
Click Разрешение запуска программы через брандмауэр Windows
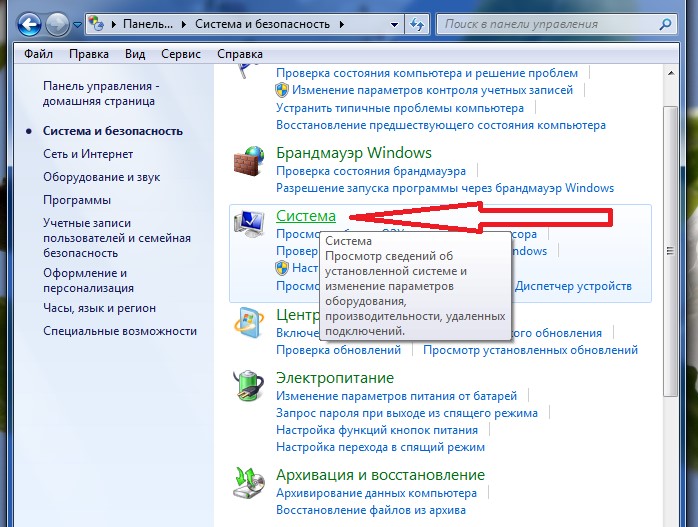pyautogui.click(x=445, y=188)
